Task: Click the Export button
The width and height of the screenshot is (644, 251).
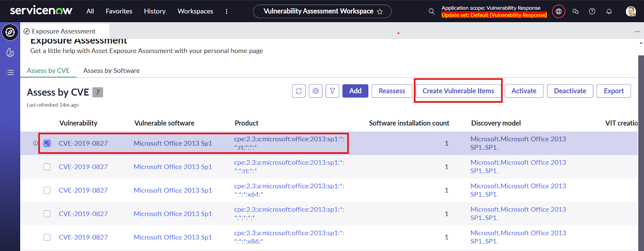Action: (614, 91)
